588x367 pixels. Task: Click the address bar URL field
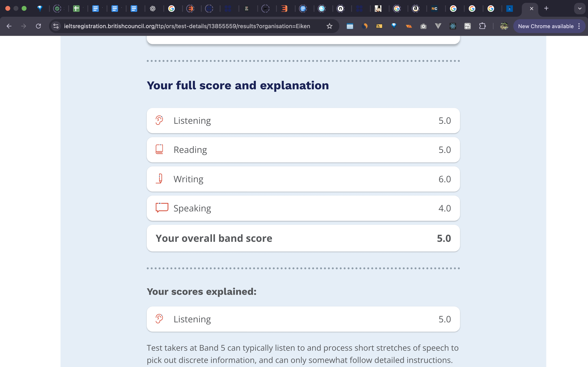coord(187,26)
